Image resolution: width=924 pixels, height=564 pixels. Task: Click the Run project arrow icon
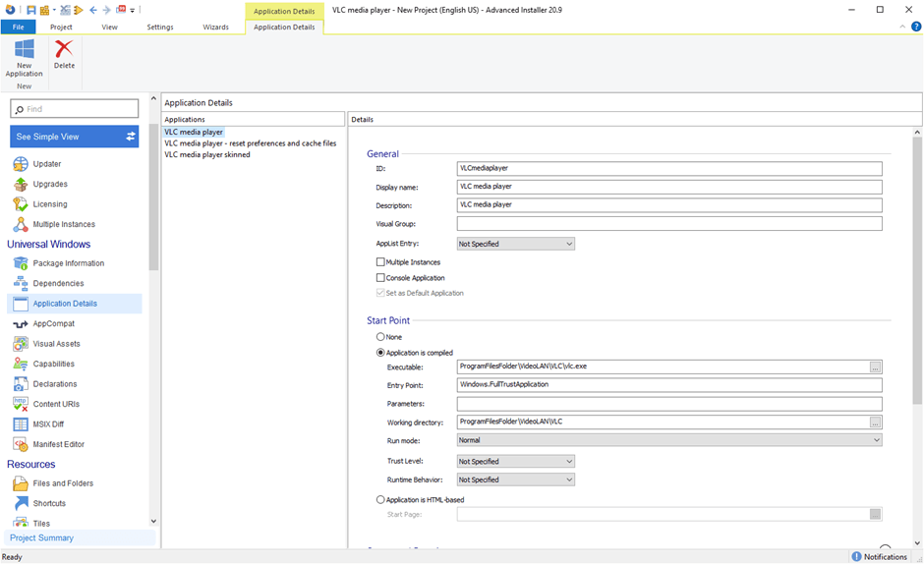78,10
